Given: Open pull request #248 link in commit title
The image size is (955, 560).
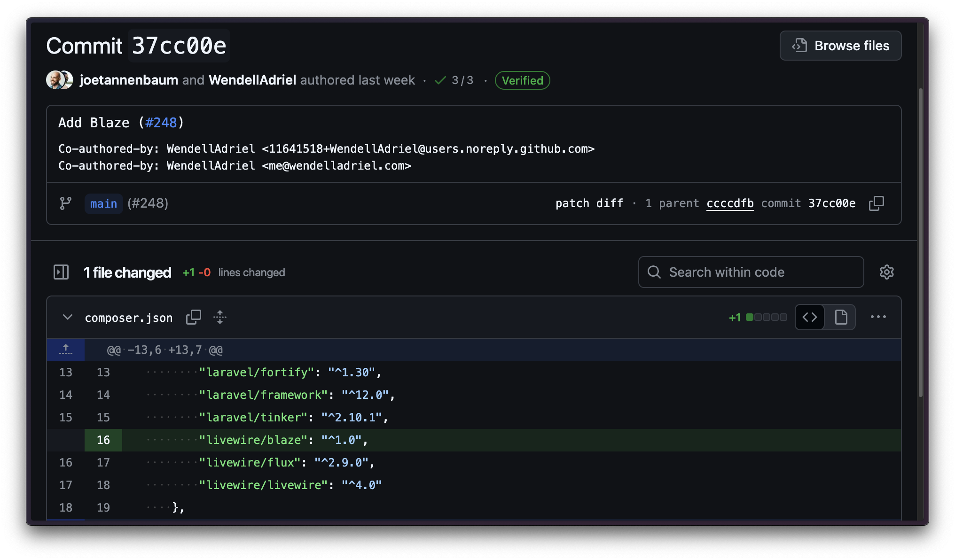Looking at the screenshot, I should click(x=161, y=123).
